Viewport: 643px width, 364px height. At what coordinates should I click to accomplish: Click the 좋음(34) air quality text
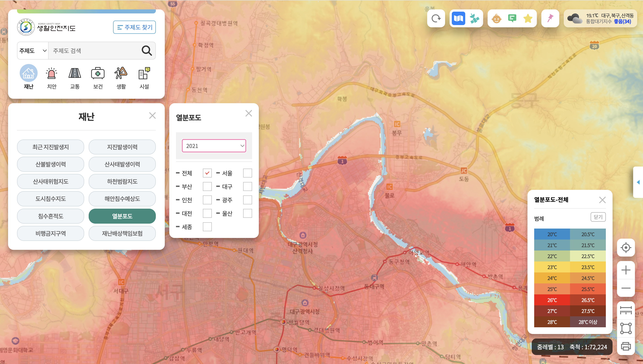[x=622, y=21]
